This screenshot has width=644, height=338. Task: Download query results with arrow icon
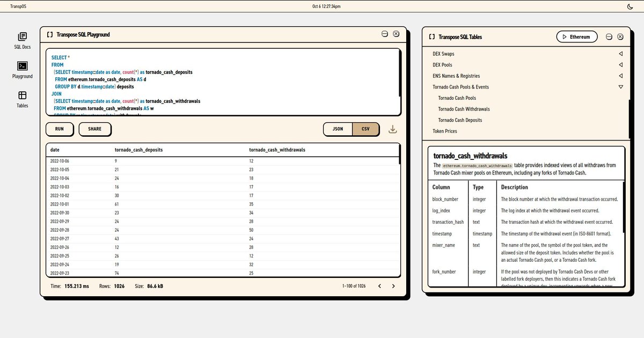click(392, 129)
